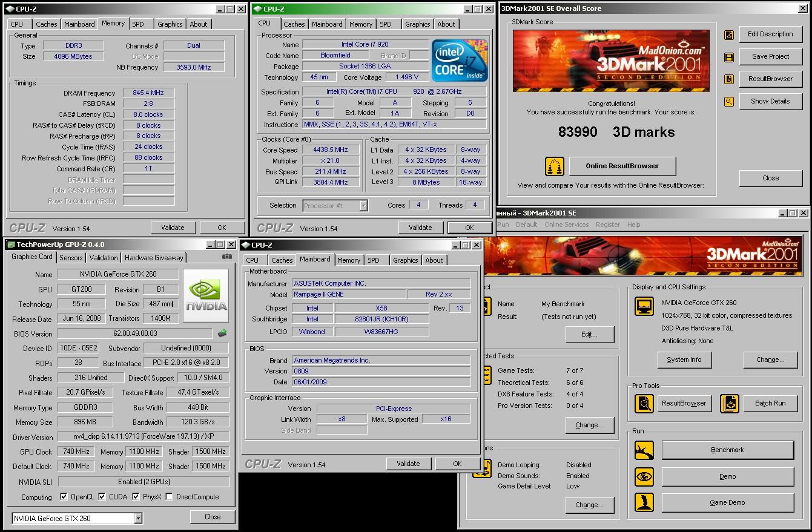The image size is (812, 532).
Task: Click the Batch Run button
Action: [770, 403]
